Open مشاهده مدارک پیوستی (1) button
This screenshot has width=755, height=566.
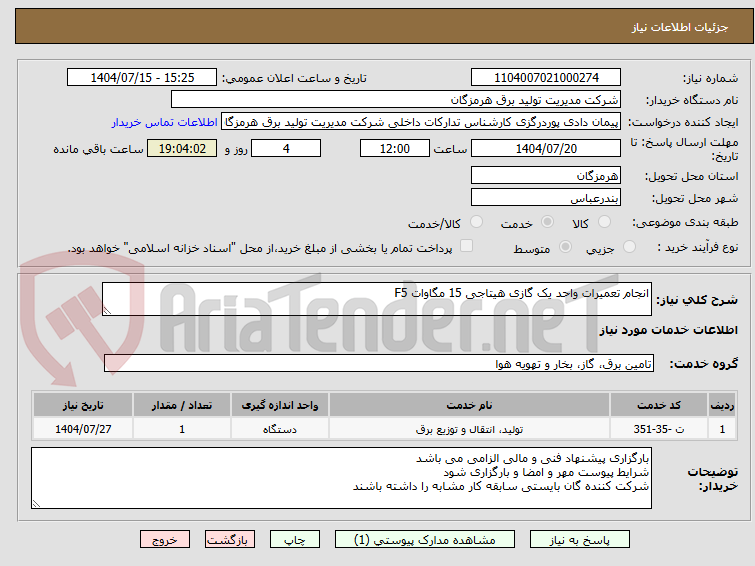425,540
